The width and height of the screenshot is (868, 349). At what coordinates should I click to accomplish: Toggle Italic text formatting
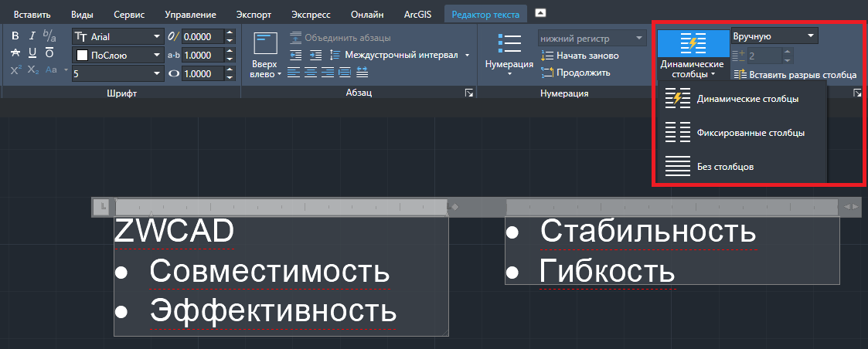pyautogui.click(x=32, y=36)
